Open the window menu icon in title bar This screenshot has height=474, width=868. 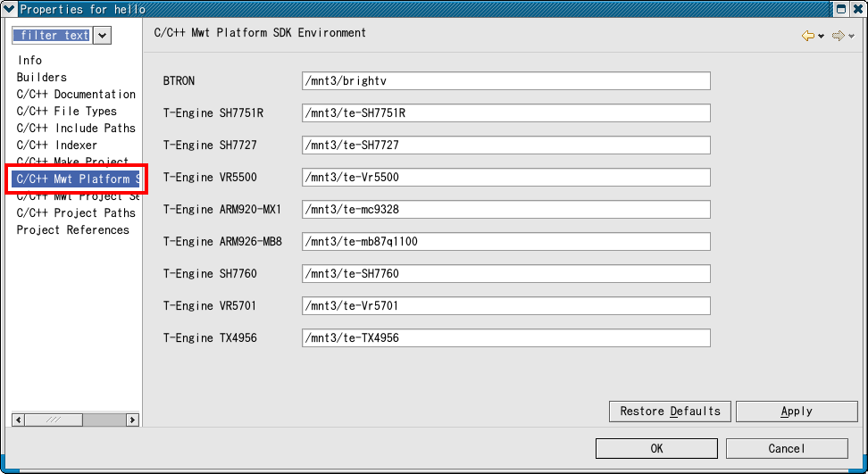pos(9,9)
